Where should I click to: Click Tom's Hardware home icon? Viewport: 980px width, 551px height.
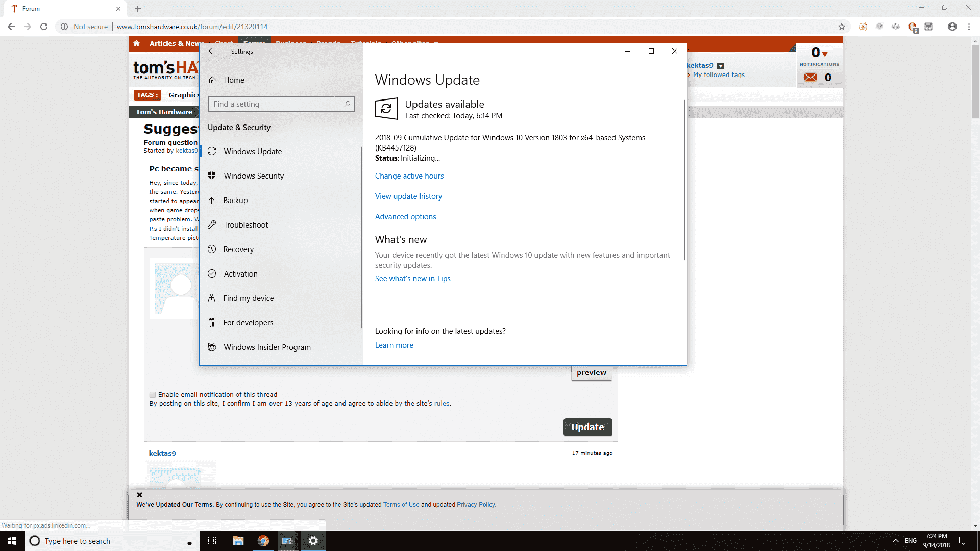136,43
